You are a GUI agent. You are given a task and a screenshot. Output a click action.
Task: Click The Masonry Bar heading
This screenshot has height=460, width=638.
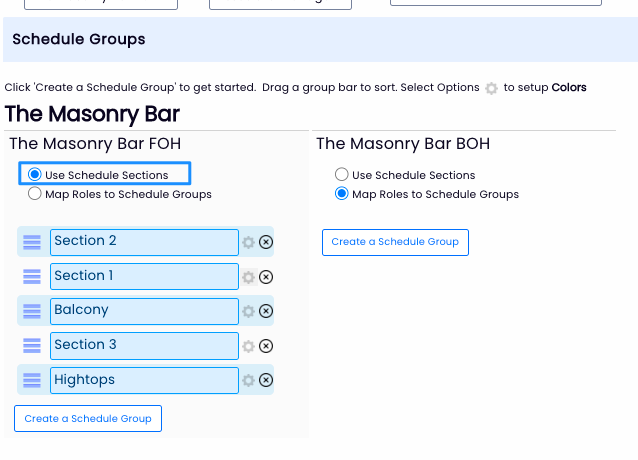(92, 114)
